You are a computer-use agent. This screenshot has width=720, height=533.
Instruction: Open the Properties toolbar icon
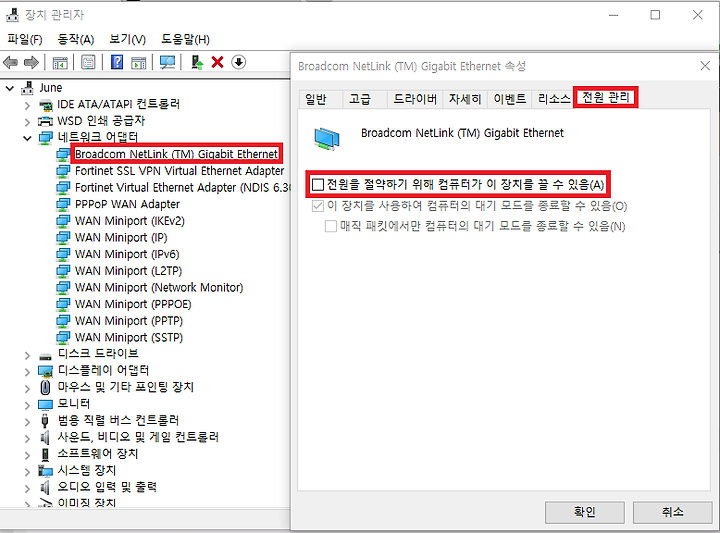[88, 62]
